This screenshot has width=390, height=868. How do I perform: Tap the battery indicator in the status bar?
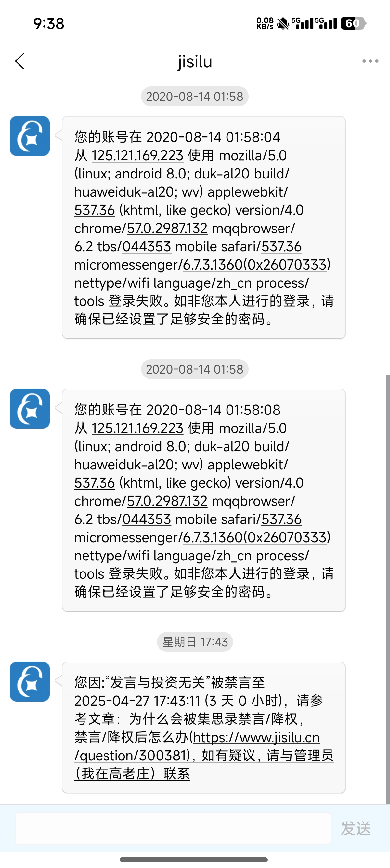pos(353,24)
